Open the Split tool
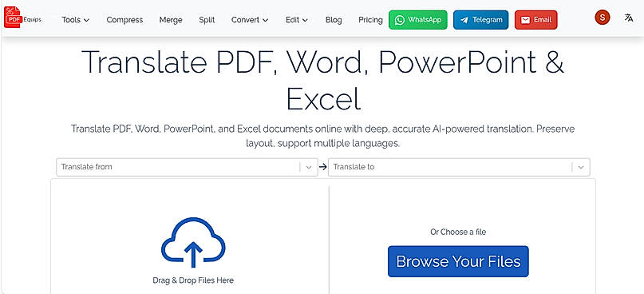The height and width of the screenshot is (294, 644). [x=207, y=20]
